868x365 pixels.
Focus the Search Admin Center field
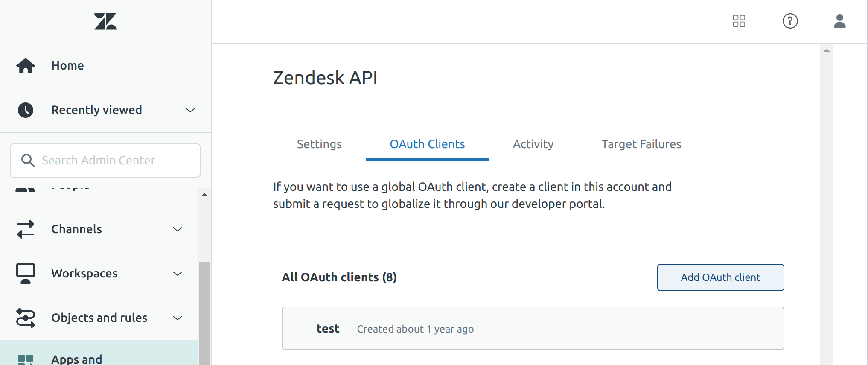point(105,161)
